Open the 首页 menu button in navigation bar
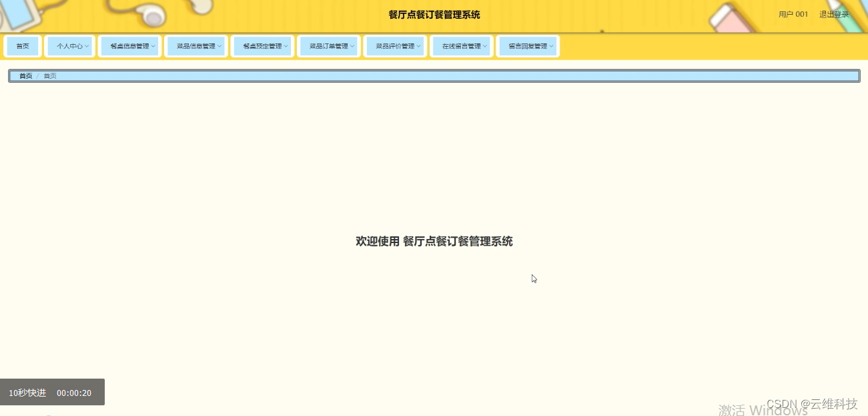This screenshot has width=868, height=416. [23, 47]
